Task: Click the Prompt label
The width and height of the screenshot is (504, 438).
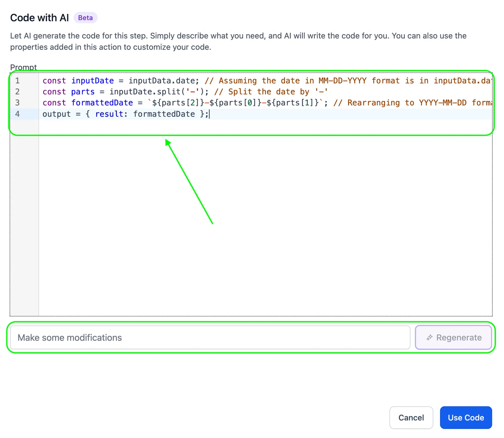Action: 23,67
